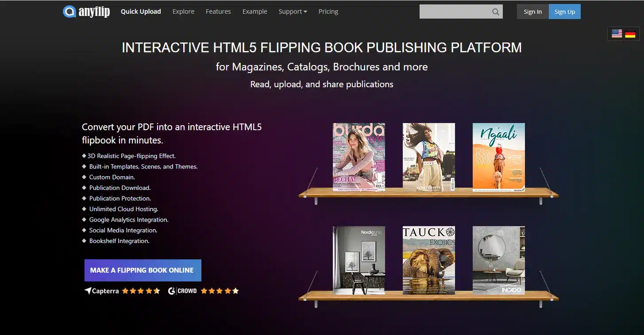Screen dimensions: 644x335
Task: Switch to the German flag language
Action: point(630,34)
